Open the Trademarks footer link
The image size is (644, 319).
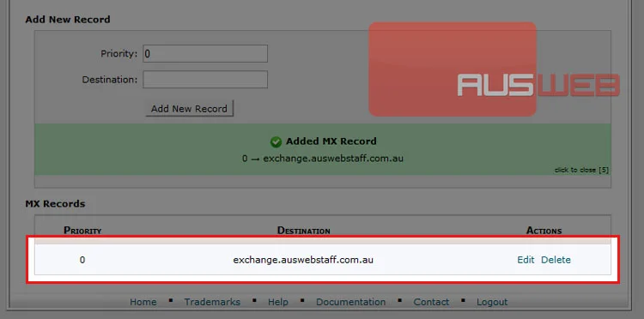coord(212,302)
